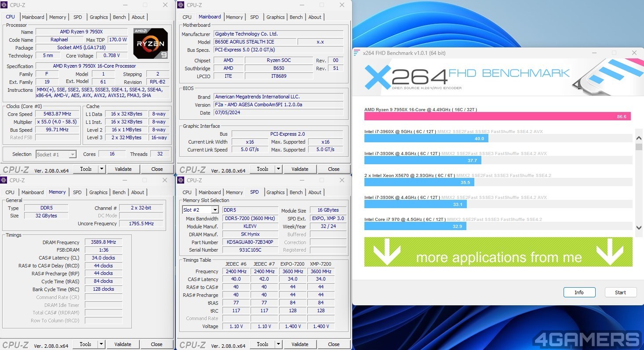
Task: Click the blue 35.5 bar for Xeon X5670
Action: click(x=419, y=182)
